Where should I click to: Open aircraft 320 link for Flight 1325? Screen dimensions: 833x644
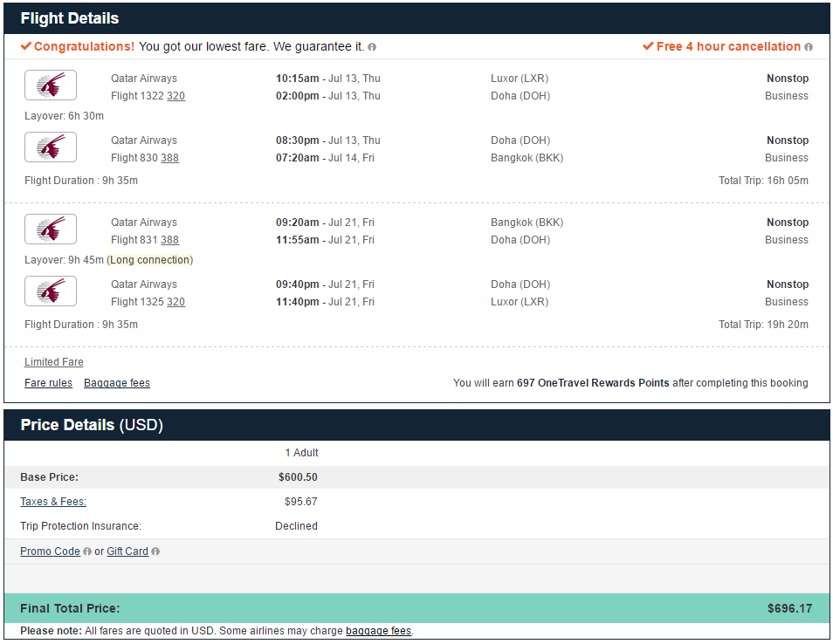point(176,302)
